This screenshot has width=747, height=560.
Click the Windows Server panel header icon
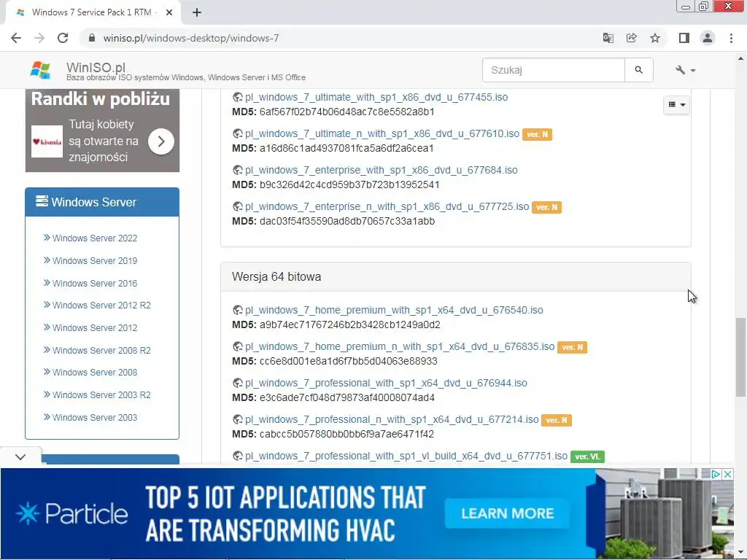point(42,201)
